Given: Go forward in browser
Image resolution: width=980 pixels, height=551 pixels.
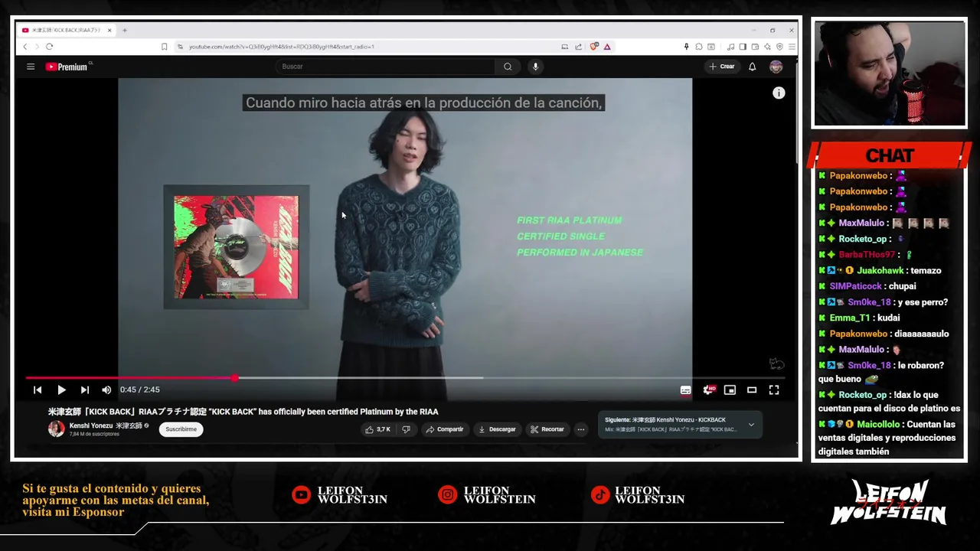Looking at the screenshot, I should point(38,47).
